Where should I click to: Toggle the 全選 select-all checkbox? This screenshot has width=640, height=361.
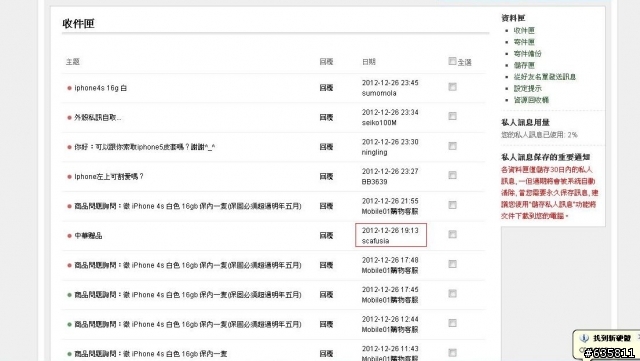click(452, 61)
